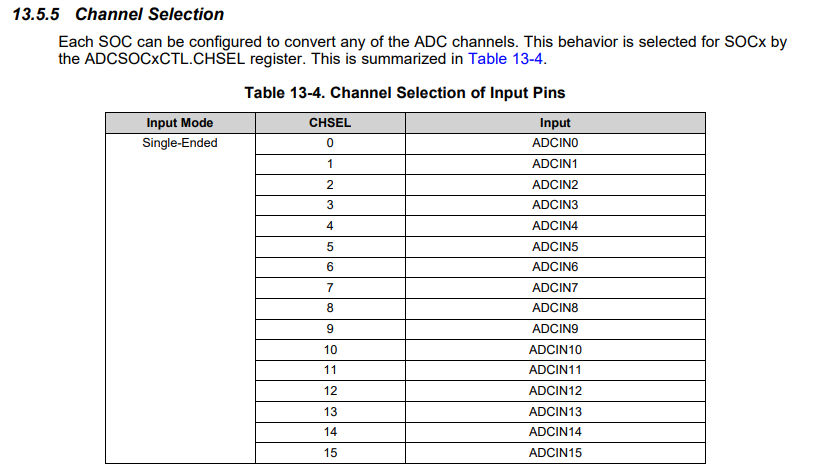
Task: Click the ADCIN15 input cell
Action: 555,453
